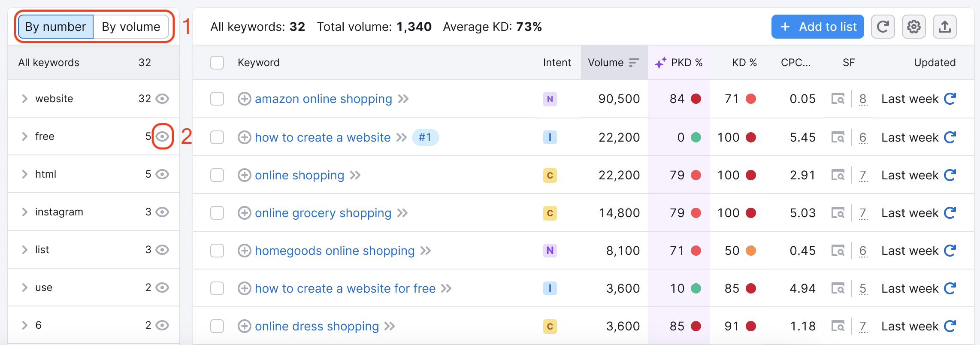The width and height of the screenshot is (980, 345).
Task: Click the refresh table icon button
Action: (883, 27)
